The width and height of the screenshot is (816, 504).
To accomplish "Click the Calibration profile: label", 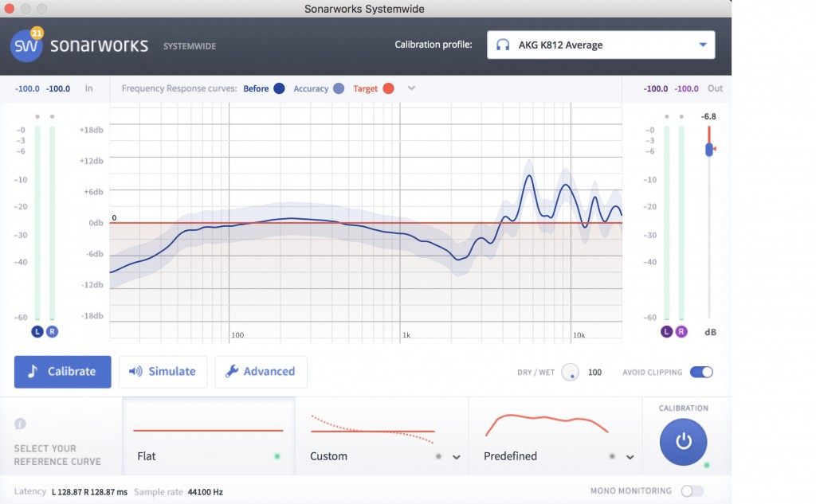I will click(433, 45).
